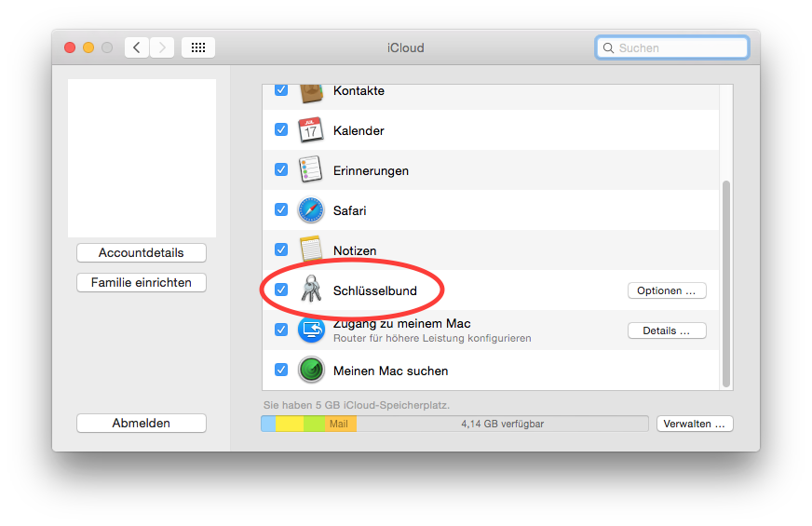
Task: Click into the Suchen search field
Action: 672,47
